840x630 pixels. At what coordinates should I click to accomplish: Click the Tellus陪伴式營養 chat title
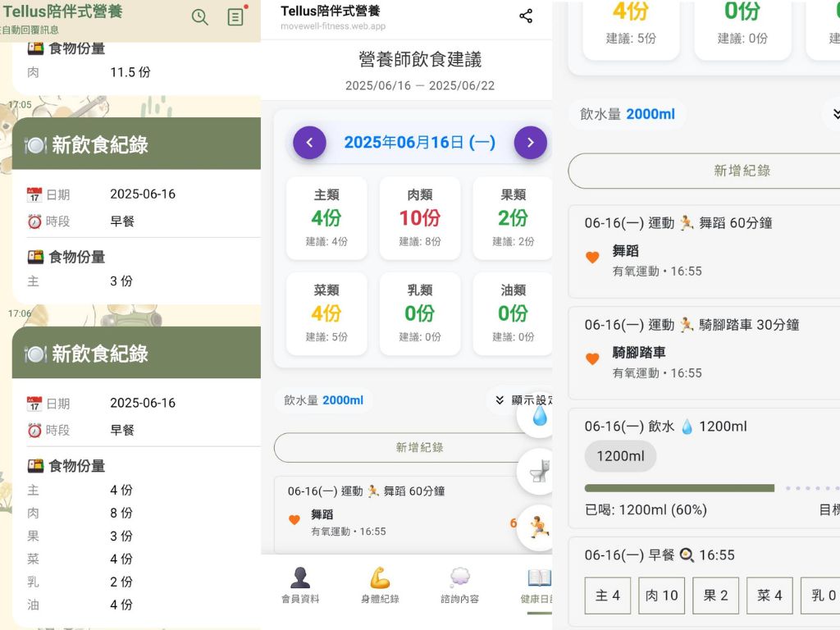tap(62, 11)
